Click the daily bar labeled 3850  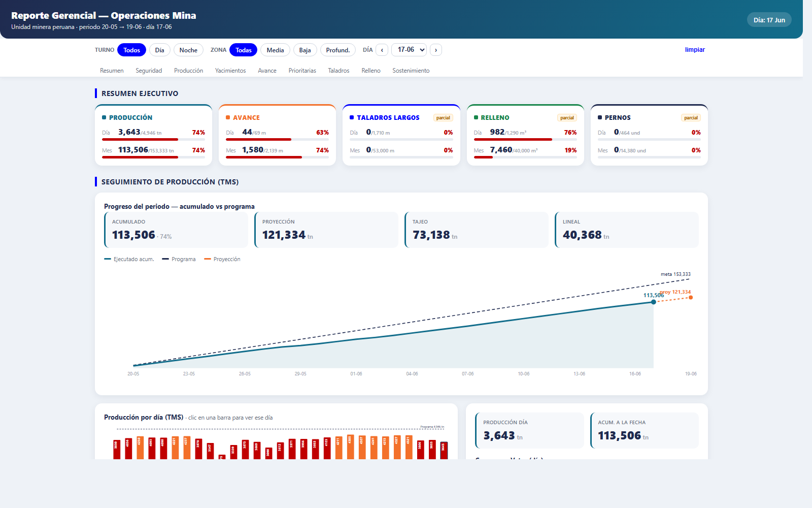tap(117, 450)
